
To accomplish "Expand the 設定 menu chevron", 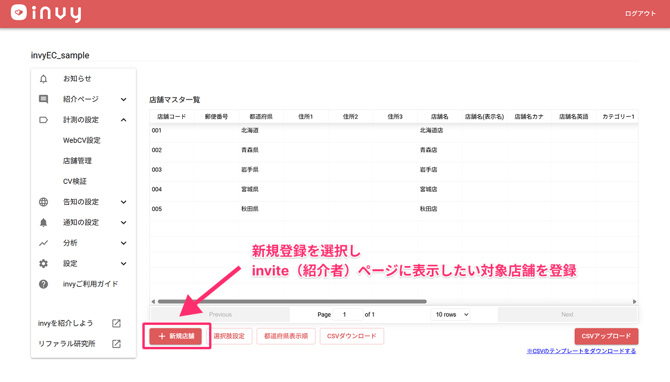I will tap(123, 264).
